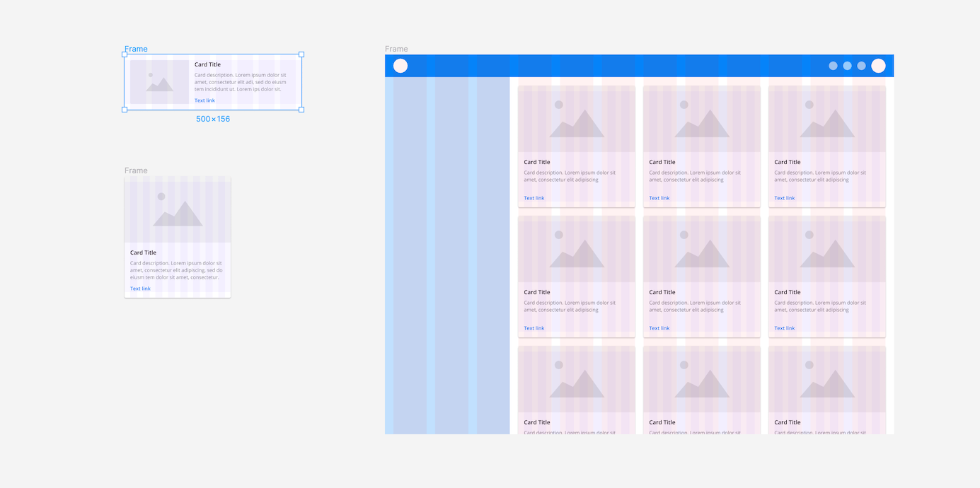
Task: Click the bottom-right resize handle of the selected frame
Action: [x=301, y=110]
